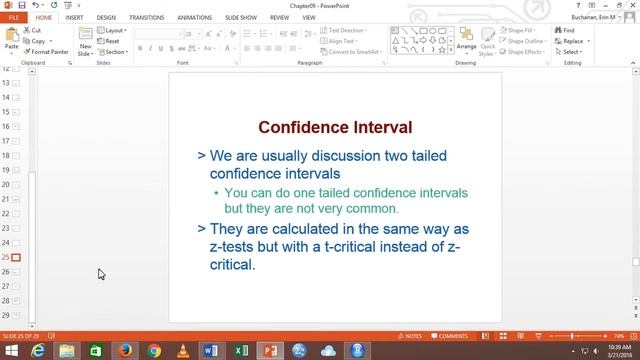This screenshot has height=360, width=640.
Task: Toggle Strikethrough formatting
Action: pyautogui.click(x=182, y=49)
